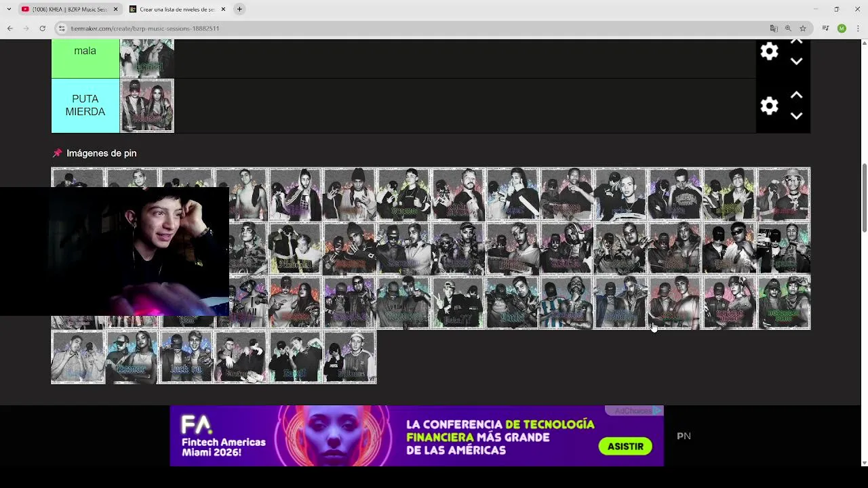Close the KHEA BZRP Music Sessions tab
Image resolution: width=868 pixels, height=488 pixels.
[115, 9]
